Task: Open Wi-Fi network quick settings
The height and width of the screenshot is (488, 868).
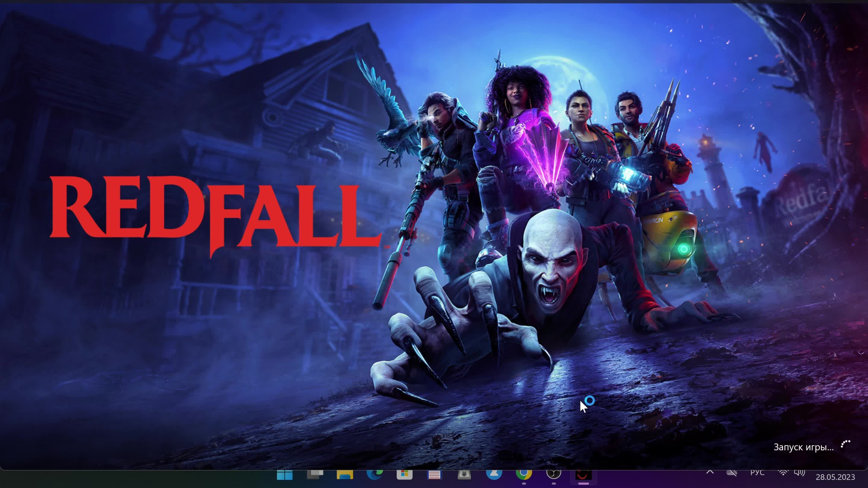Action: (783, 473)
